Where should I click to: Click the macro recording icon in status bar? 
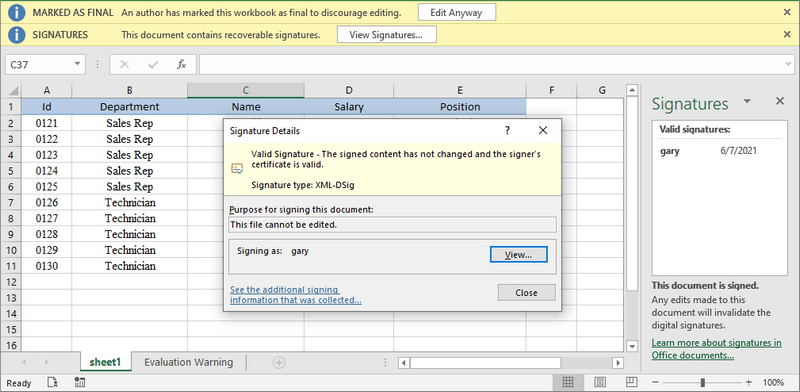pos(79,382)
